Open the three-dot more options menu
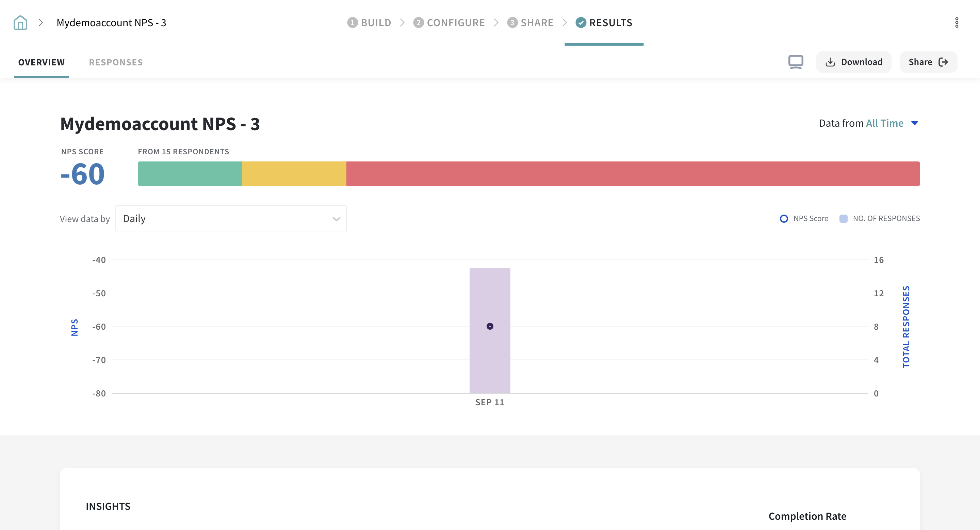Viewport: 980px width, 530px height. tap(957, 23)
